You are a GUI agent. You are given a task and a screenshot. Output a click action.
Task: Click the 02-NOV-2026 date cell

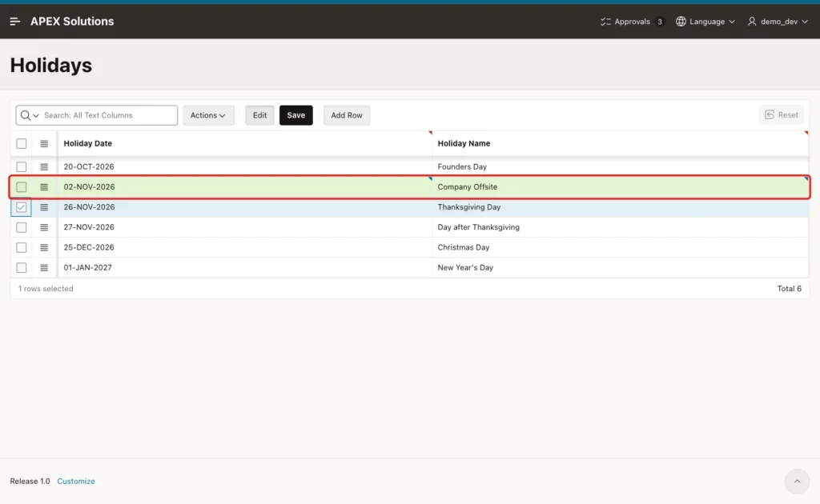[x=245, y=187]
